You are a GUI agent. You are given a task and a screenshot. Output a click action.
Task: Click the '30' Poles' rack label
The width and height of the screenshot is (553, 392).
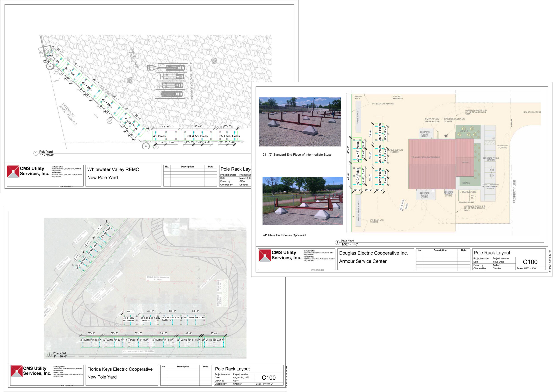pyautogui.click(x=54, y=58)
